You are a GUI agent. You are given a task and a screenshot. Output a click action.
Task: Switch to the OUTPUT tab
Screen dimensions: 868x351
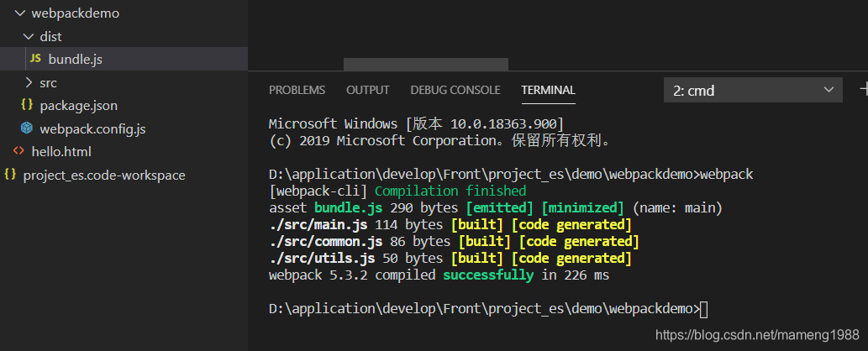coord(368,90)
